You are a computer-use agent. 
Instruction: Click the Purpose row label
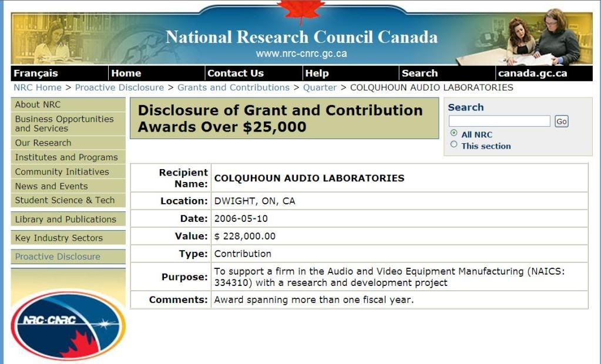[x=184, y=277]
